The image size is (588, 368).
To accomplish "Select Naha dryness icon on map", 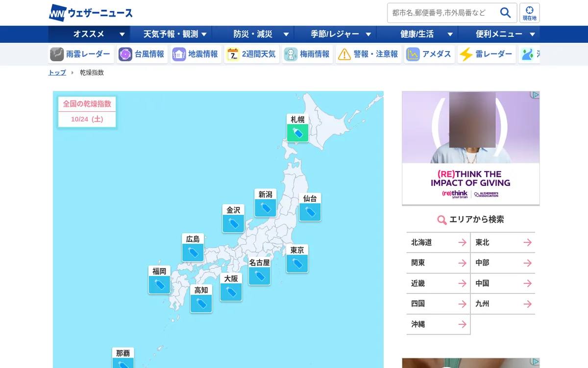I will coord(123,364).
